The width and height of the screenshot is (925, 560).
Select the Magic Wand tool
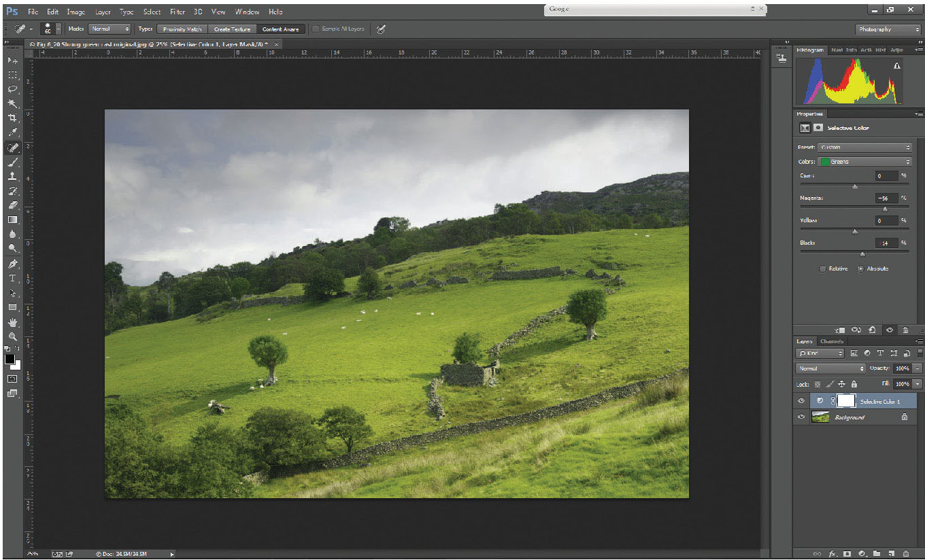tap(12, 103)
